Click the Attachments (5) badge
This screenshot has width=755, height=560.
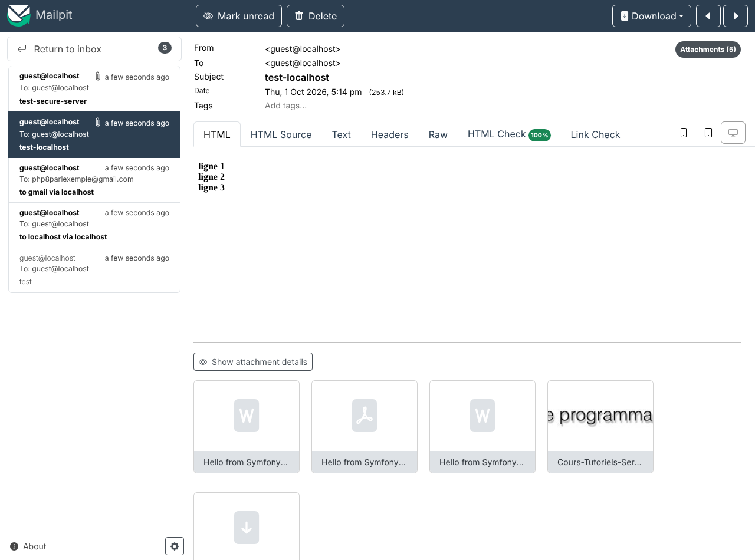[708, 50]
